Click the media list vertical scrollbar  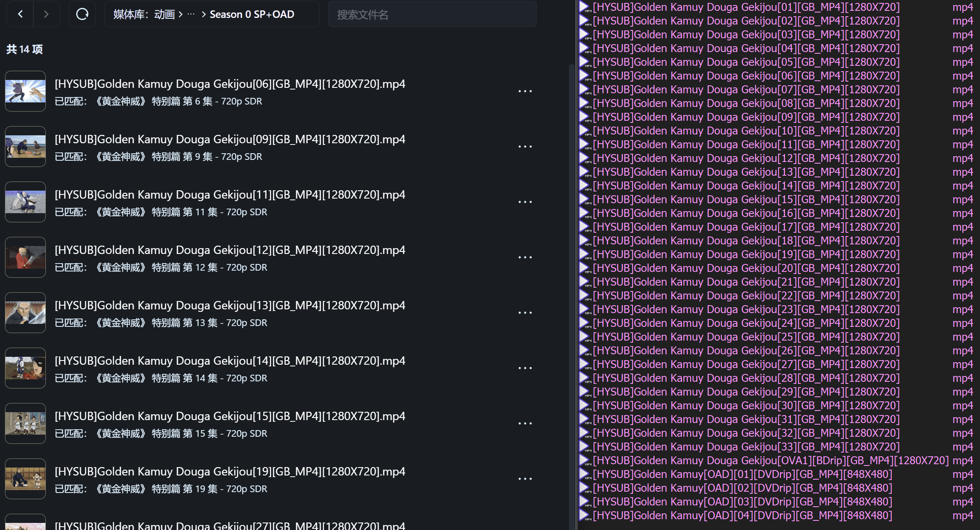point(571,296)
